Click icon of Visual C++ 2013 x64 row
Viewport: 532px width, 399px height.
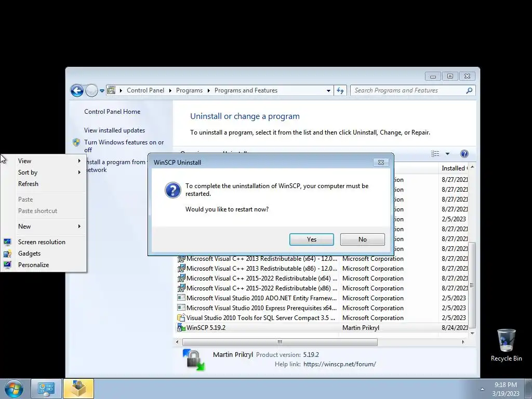[181, 259]
